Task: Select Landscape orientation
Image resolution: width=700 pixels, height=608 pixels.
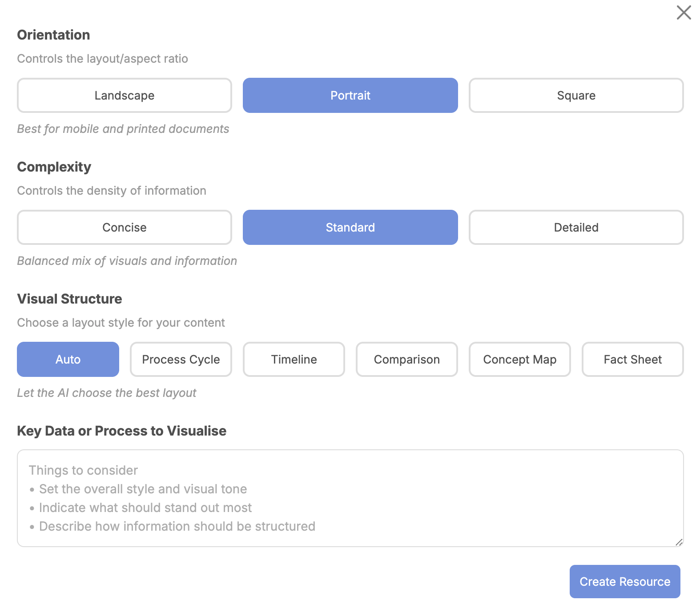Action: 125,96
